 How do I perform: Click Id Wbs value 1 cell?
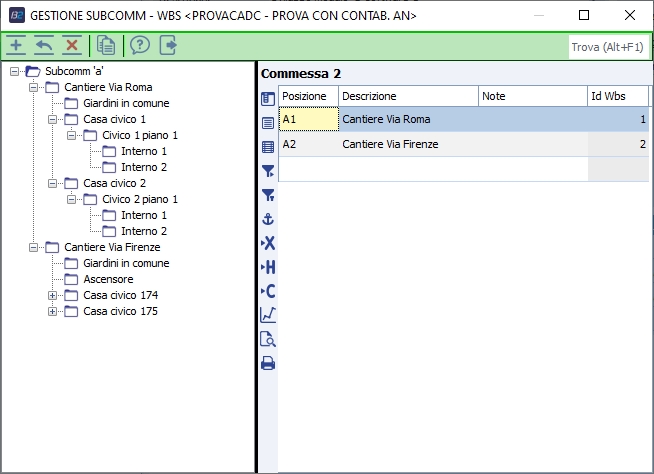pos(618,119)
